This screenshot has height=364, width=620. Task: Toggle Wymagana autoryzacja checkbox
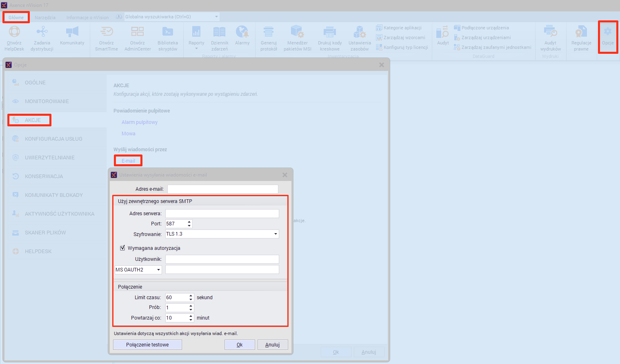[122, 248]
